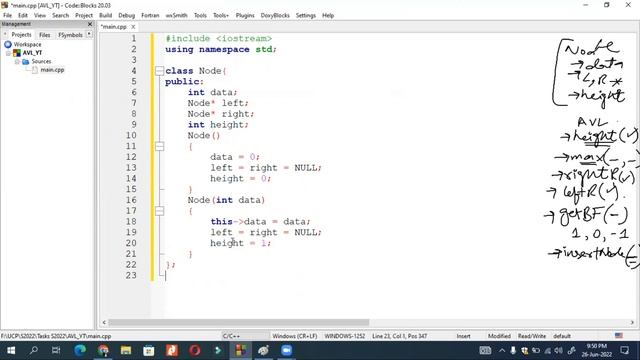Click the Insert mode status entry

463,336
